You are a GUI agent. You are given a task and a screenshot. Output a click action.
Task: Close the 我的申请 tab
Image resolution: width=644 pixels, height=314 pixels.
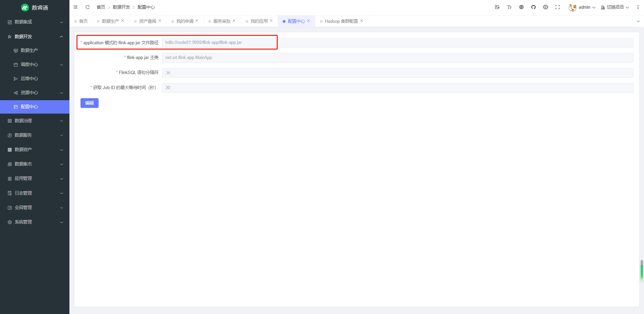(x=197, y=21)
